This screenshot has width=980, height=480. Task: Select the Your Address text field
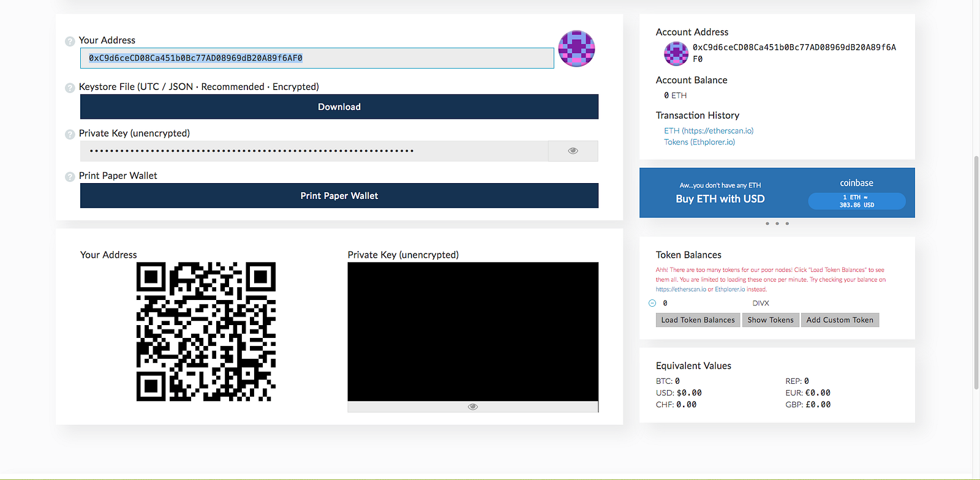coord(317,58)
